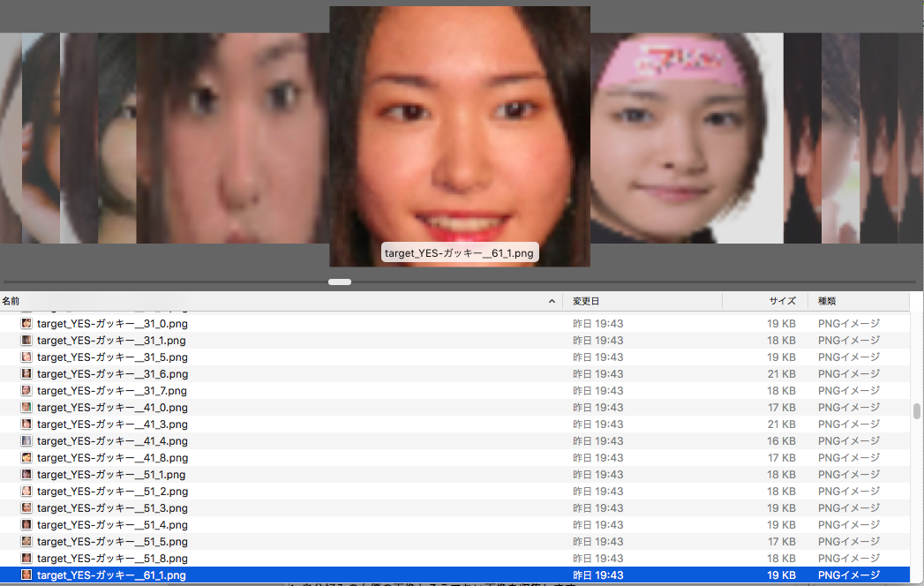Select the file name target_YES-ガッキー__51_8.png
The width and height of the screenshot is (924, 586).
(112, 559)
